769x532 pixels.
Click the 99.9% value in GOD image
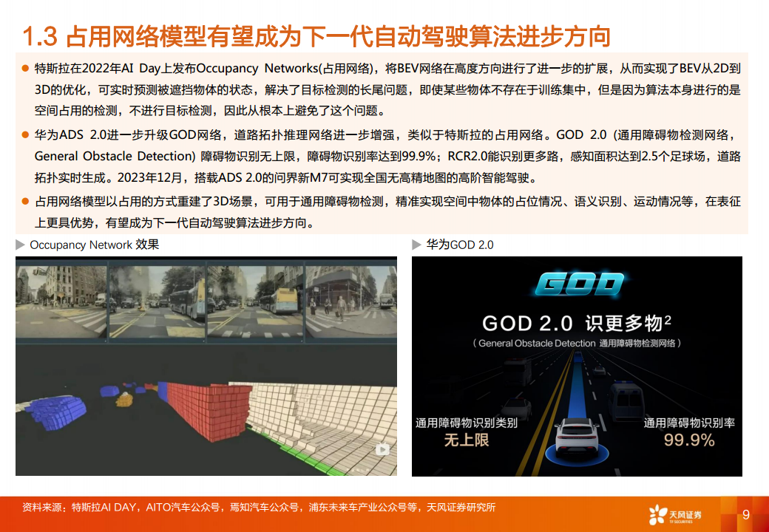(x=689, y=440)
